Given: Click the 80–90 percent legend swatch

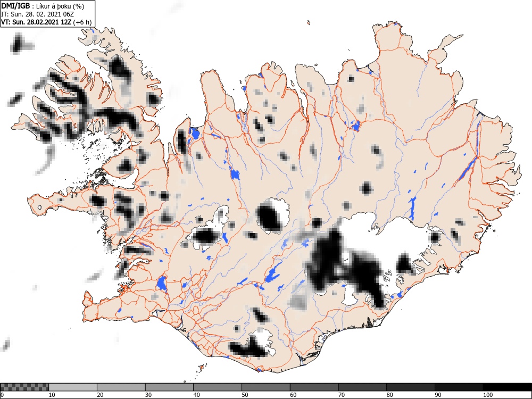Looking at the screenshot, I should click(x=411, y=387).
